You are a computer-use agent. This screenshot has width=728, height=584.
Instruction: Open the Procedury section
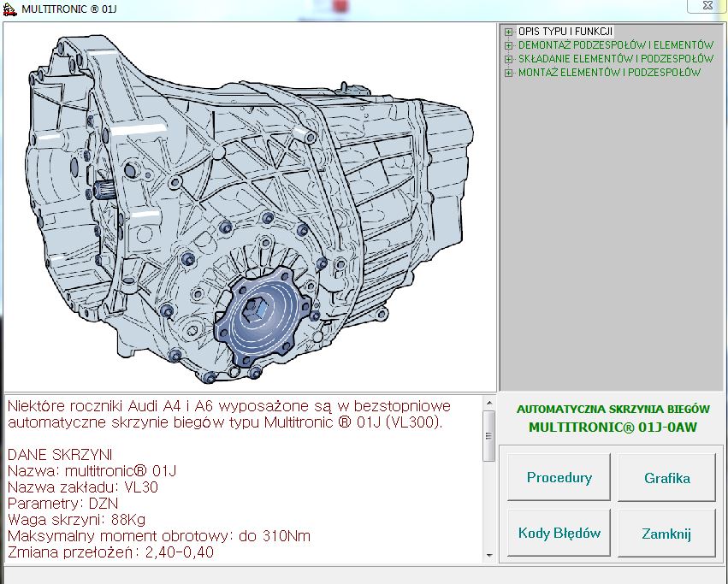point(559,477)
